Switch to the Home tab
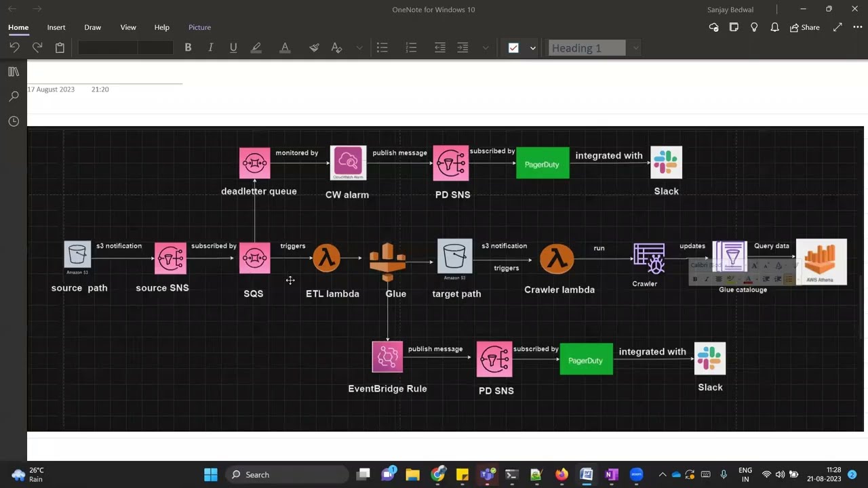 click(18, 27)
